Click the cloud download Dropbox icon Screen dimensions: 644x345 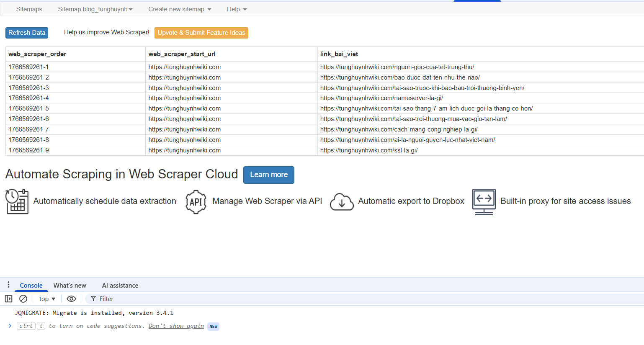[x=342, y=202]
